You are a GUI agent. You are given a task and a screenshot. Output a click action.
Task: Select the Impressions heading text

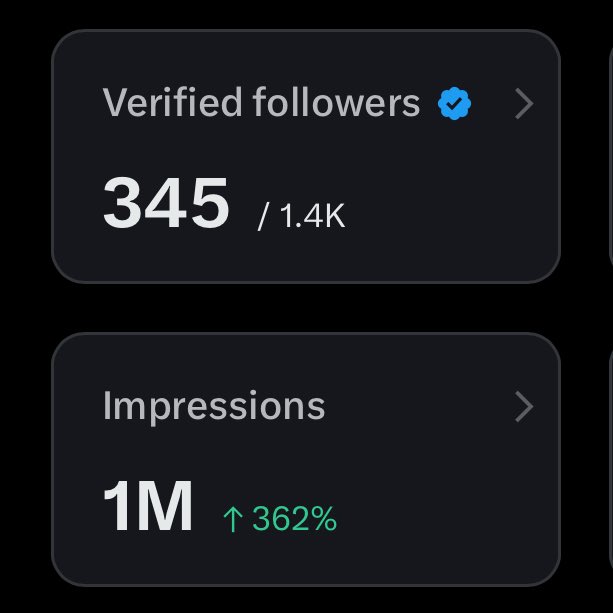[x=214, y=407]
